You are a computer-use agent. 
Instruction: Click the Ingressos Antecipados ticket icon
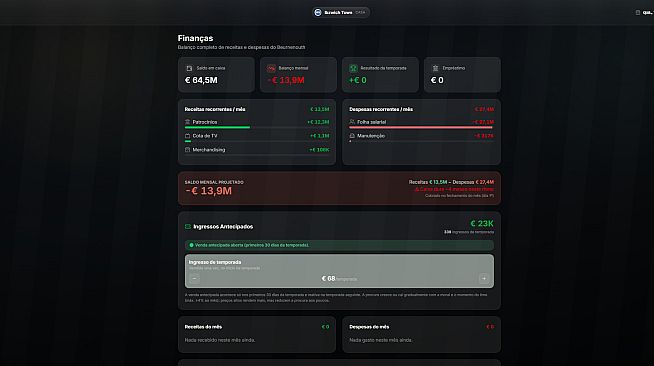click(188, 226)
